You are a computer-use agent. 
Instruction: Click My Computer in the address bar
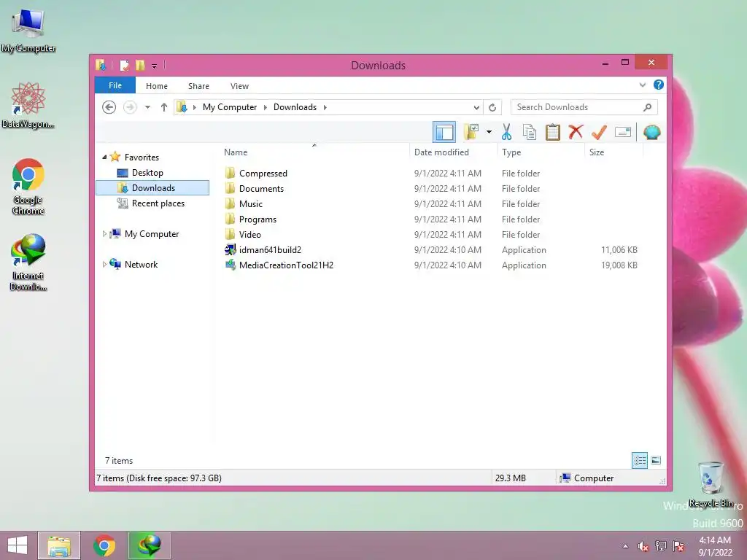point(230,107)
